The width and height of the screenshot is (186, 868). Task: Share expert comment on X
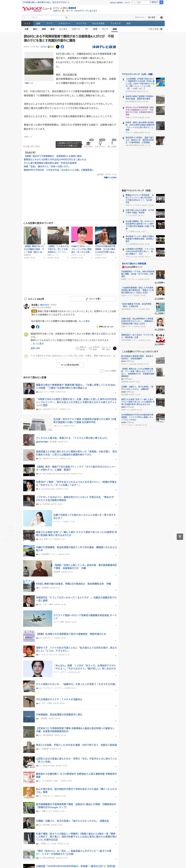33,327
